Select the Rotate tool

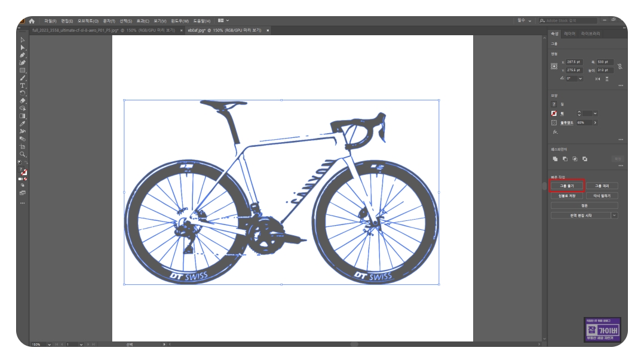23,93
